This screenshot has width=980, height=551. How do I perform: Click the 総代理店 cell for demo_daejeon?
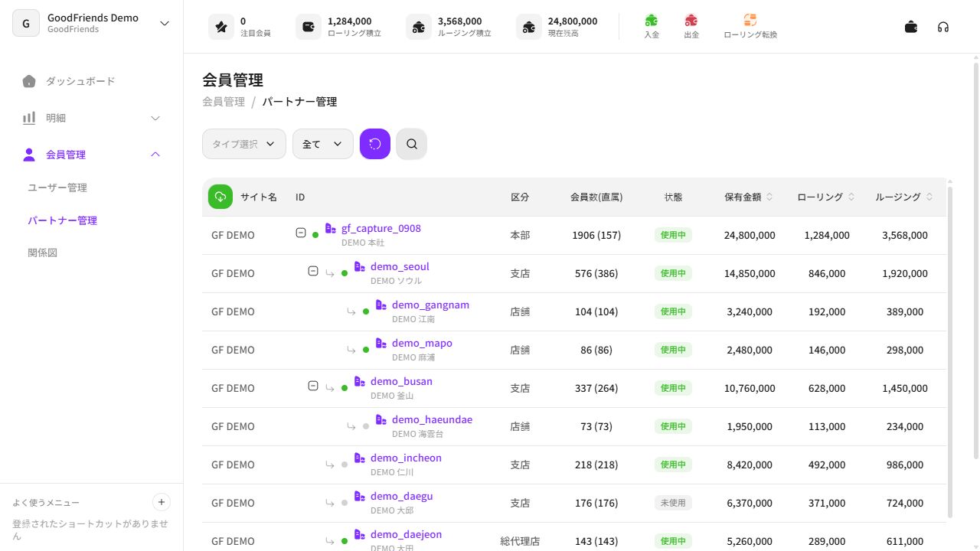coord(520,541)
